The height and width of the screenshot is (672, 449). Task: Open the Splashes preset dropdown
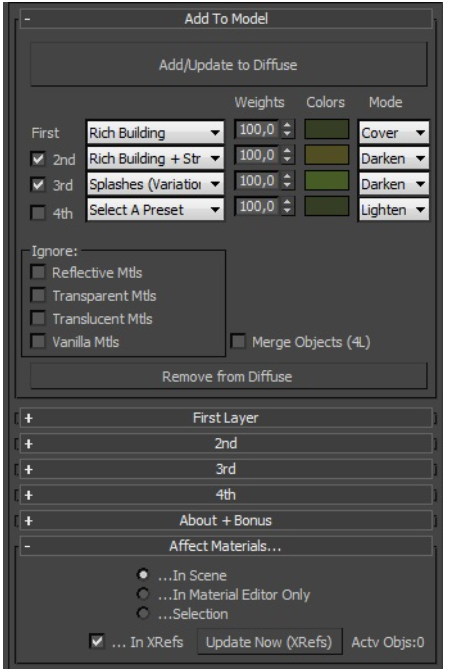point(155,184)
